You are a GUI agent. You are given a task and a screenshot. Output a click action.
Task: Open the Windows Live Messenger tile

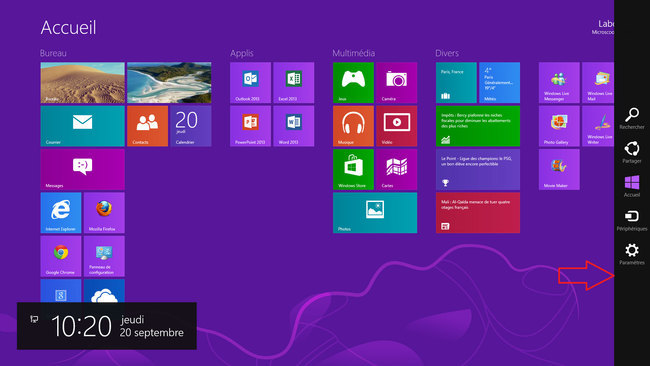[x=559, y=82]
